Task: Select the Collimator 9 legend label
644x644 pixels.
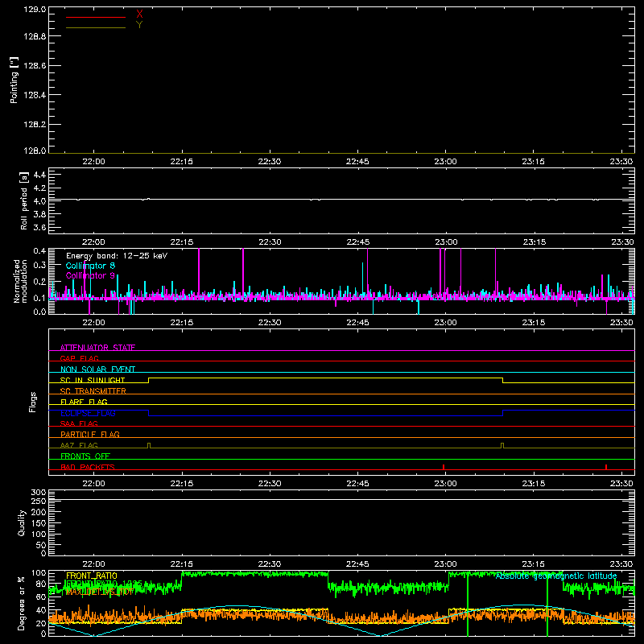Action: pyautogui.click(x=90, y=275)
